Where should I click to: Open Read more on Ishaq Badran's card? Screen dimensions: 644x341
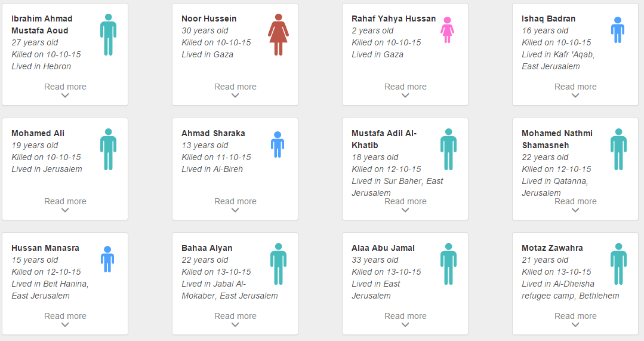pyautogui.click(x=575, y=87)
